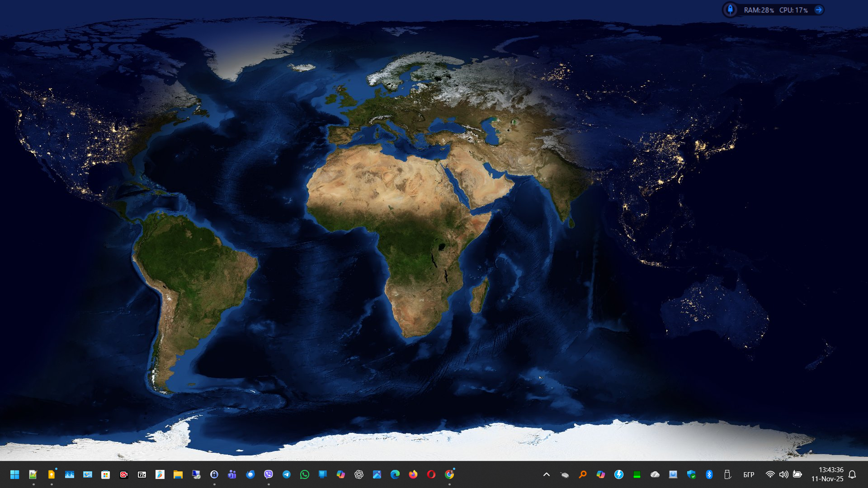Open the Wi-Fi network tray icon
Screen dimensions: 868x488
coord(770,474)
